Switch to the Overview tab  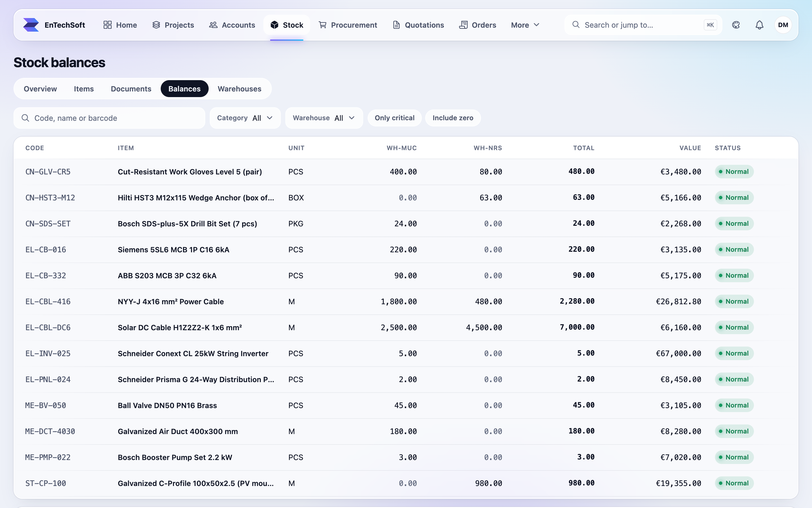point(40,89)
